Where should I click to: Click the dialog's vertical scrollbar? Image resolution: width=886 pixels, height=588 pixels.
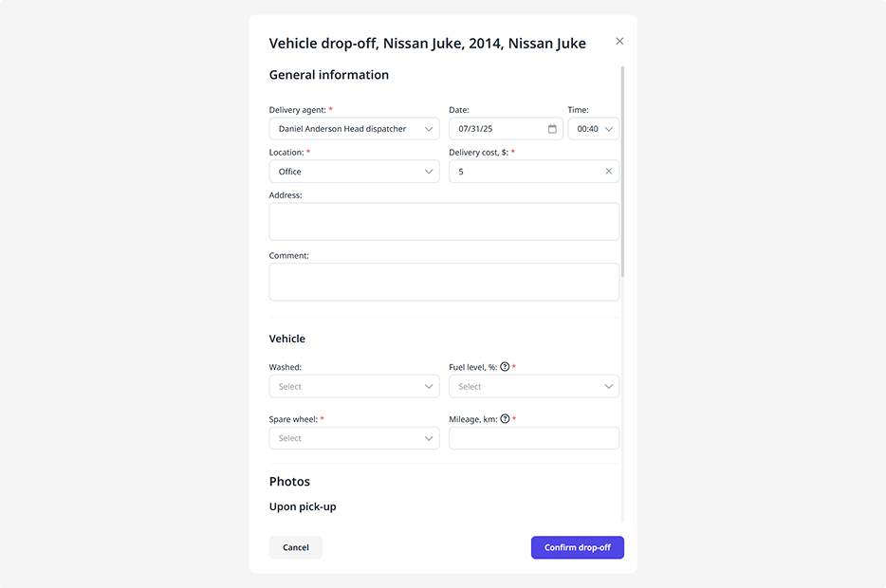pos(622,171)
